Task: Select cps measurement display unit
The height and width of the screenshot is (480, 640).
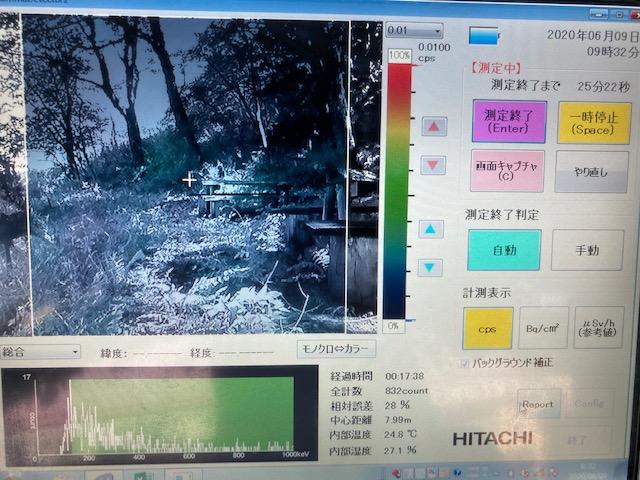Action: tap(488, 328)
